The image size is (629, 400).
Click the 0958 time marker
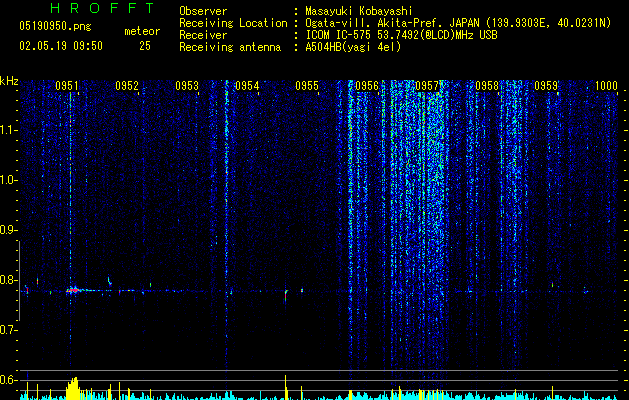point(487,86)
